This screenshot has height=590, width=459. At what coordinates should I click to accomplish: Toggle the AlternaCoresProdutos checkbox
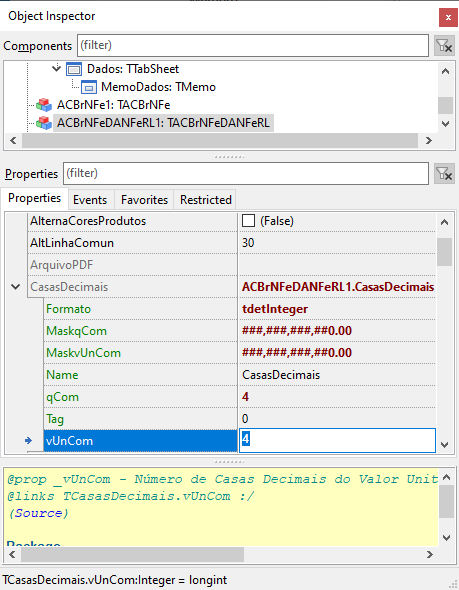[x=248, y=221]
